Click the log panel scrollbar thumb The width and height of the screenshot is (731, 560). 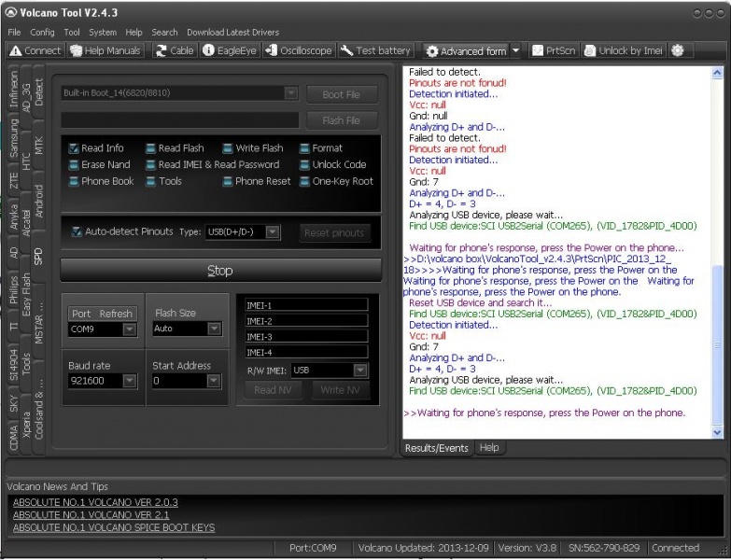[x=717, y=344]
